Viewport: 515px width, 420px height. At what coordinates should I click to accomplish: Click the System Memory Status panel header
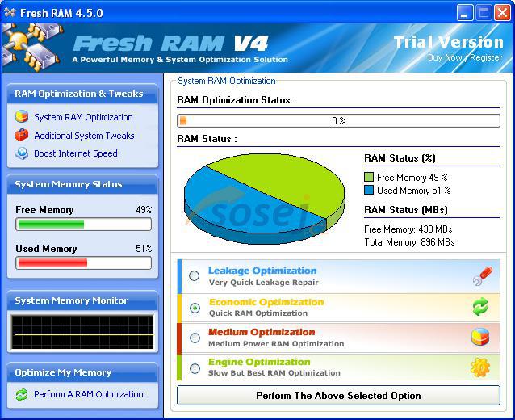point(82,184)
